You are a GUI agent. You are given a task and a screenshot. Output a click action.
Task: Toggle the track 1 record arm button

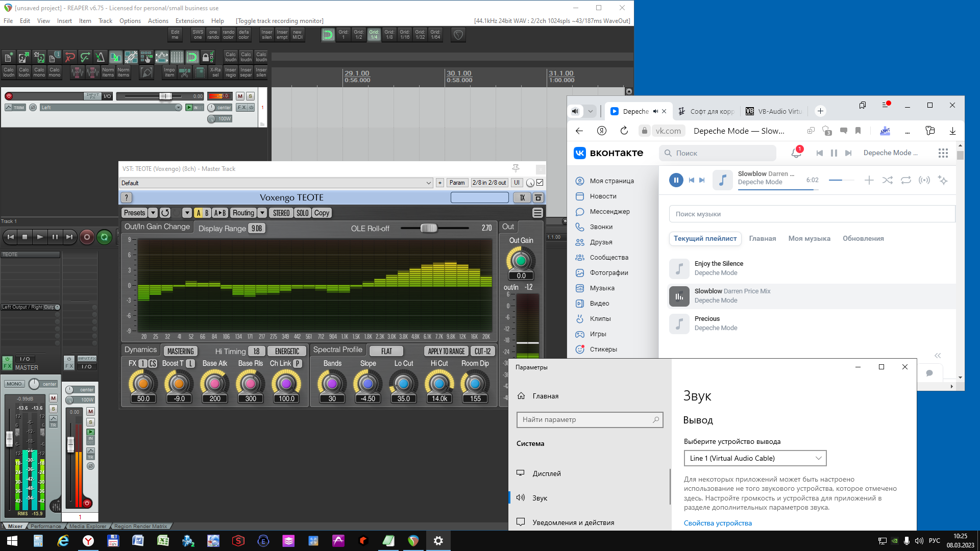tap(9, 96)
